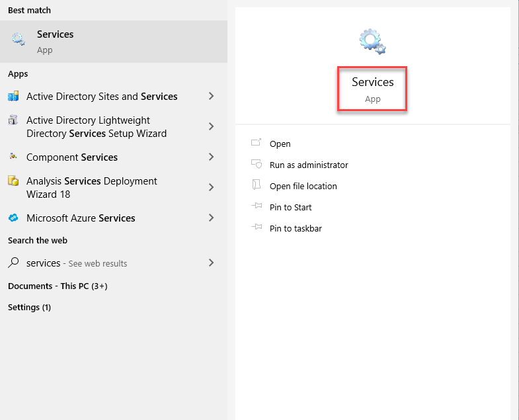Click the Analysis Services Deployment Wizard icon

pyautogui.click(x=13, y=181)
